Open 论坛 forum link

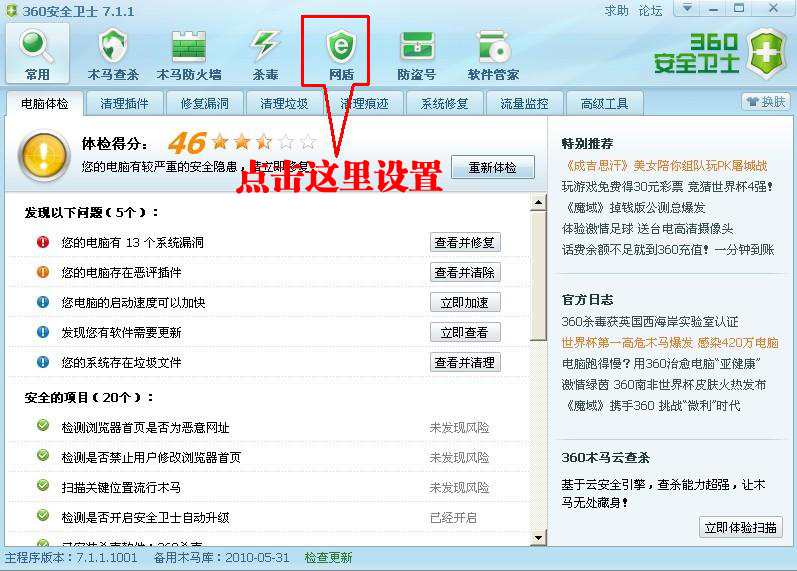click(x=650, y=11)
